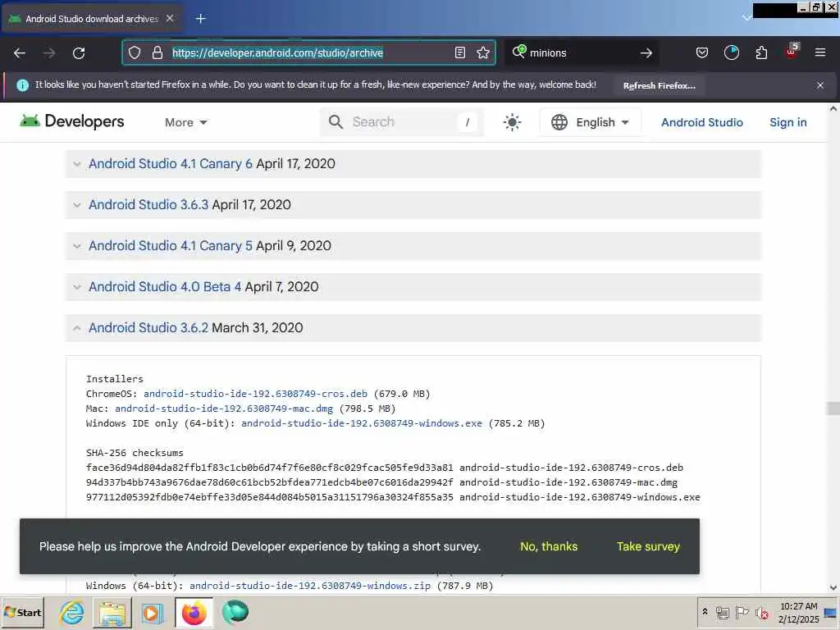Image resolution: width=840 pixels, height=630 pixels.
Task: Click the checksum beginning face36d94d804da
Action: coord(269,468)
